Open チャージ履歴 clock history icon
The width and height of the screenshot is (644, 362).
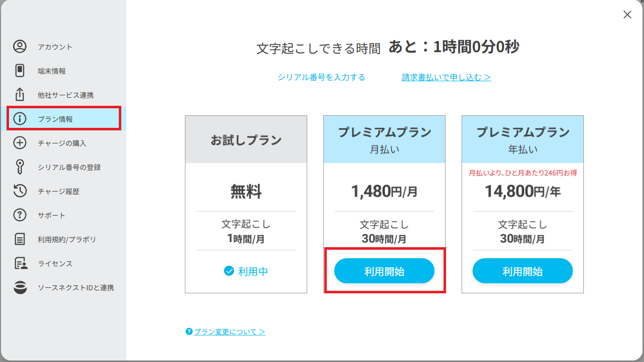pyautogui.click(x=20, y=191)
